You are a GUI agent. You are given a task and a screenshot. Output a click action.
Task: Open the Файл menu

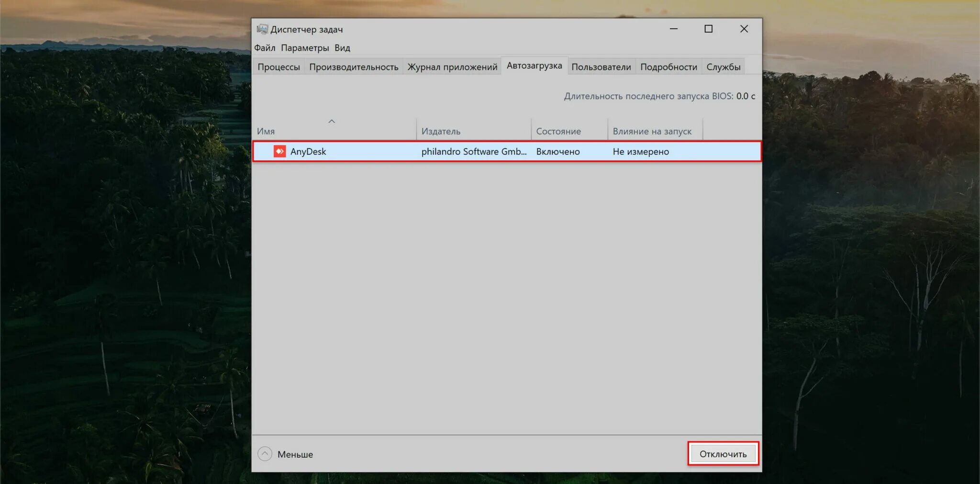(265, 48)
